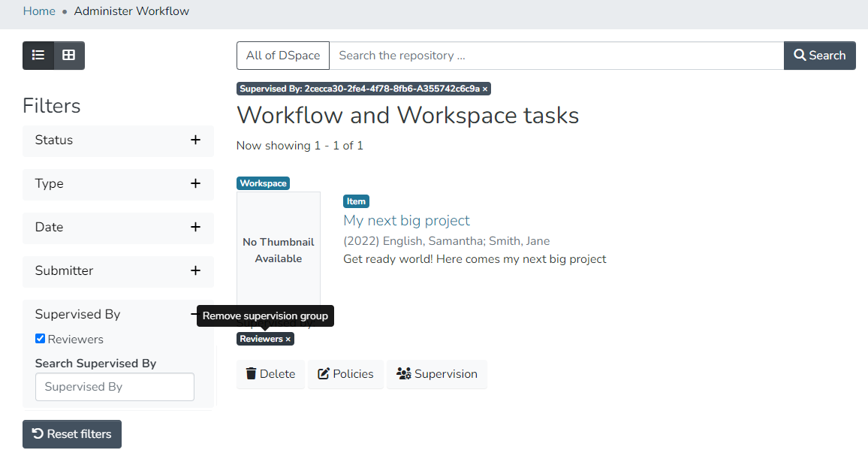Image resolution: width=868 pixels, height=474 pixels.
Task: Delete the item via trash button
Action: click(270, 374)
